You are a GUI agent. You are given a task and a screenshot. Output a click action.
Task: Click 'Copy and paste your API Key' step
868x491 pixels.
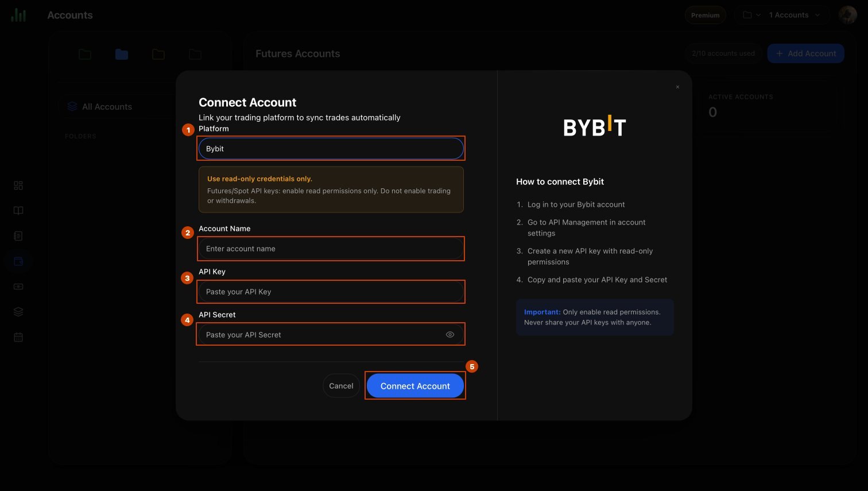tap(597, 280)
